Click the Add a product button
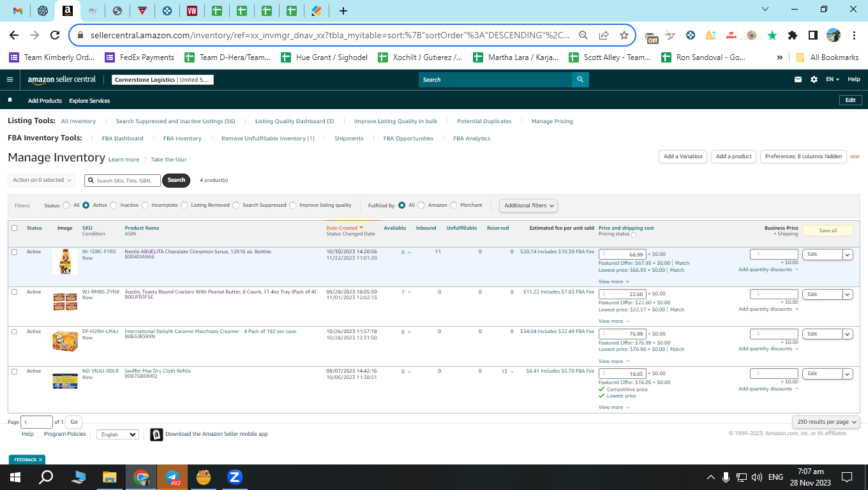This screenshot has width=868, height=490. [x=734, y=156]
